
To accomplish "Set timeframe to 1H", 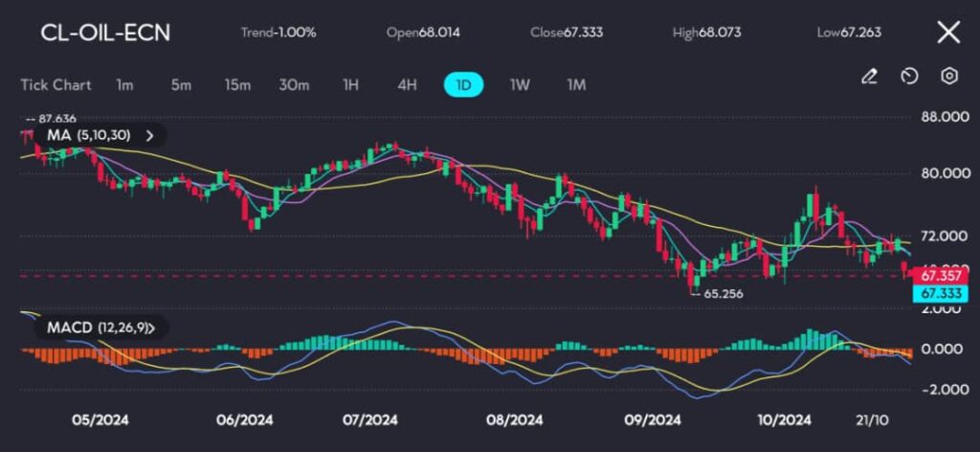I will click(350, 84).
